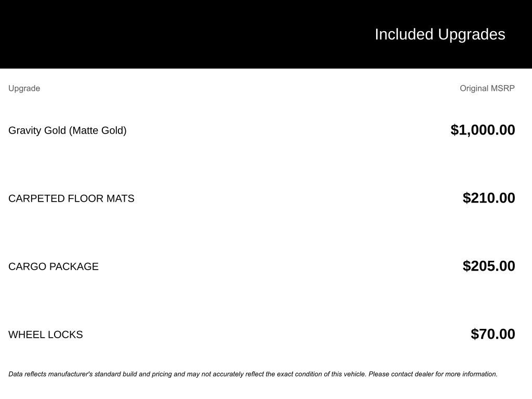Click the word MSRP in the column header
Viewport: 532px width, 399px height.
coord(502,88)
